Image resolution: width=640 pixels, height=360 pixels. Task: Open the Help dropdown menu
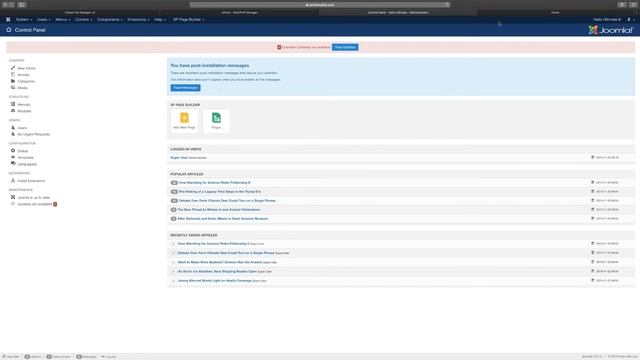click(x=160, y=20)
